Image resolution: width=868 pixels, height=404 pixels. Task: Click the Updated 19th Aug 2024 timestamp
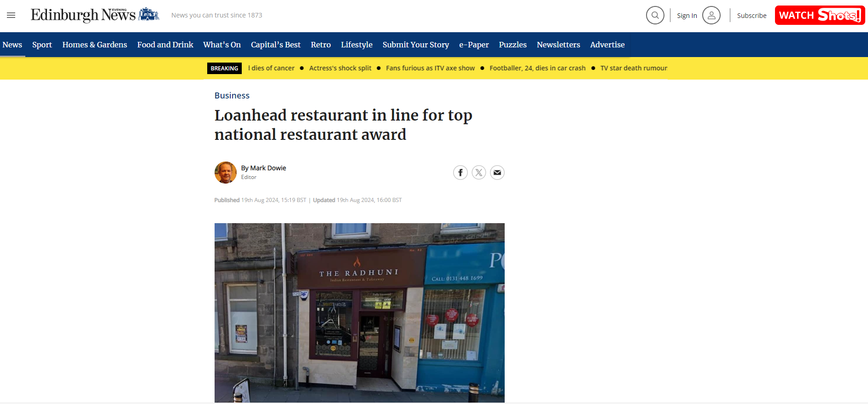coord(357,200)
